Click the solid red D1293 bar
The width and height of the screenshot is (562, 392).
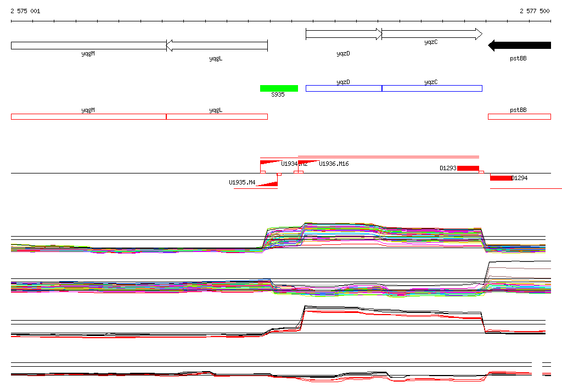tap(468, 168)
